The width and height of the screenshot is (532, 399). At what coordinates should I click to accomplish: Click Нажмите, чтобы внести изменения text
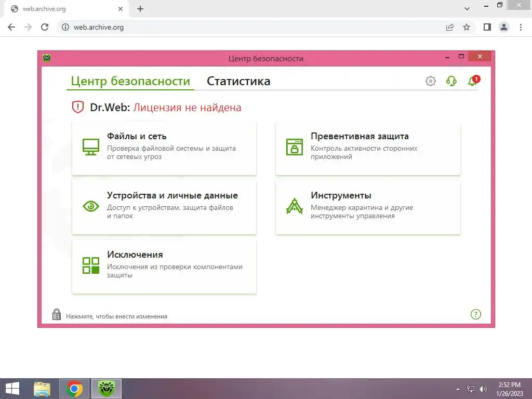click(116, 316)
